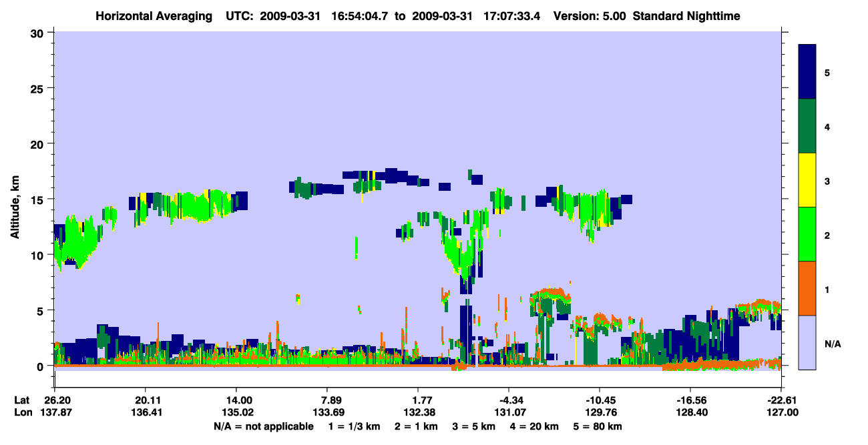The image size is (868, 445).
Task: Click legend entry '2 = 1 km'
Action: coord(417,426)
